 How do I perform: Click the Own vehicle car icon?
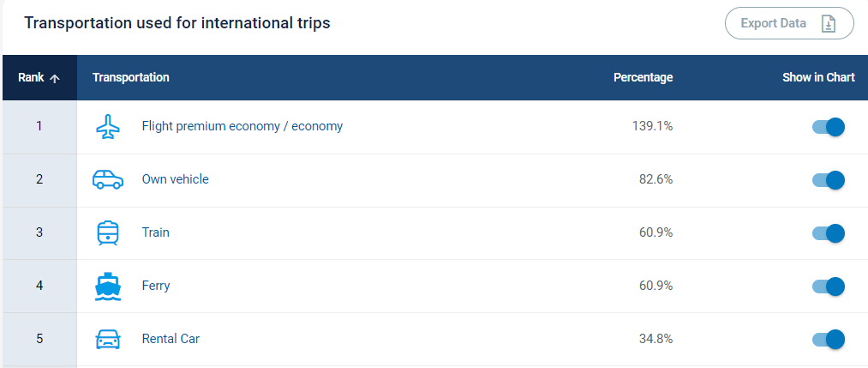(107, 179)
